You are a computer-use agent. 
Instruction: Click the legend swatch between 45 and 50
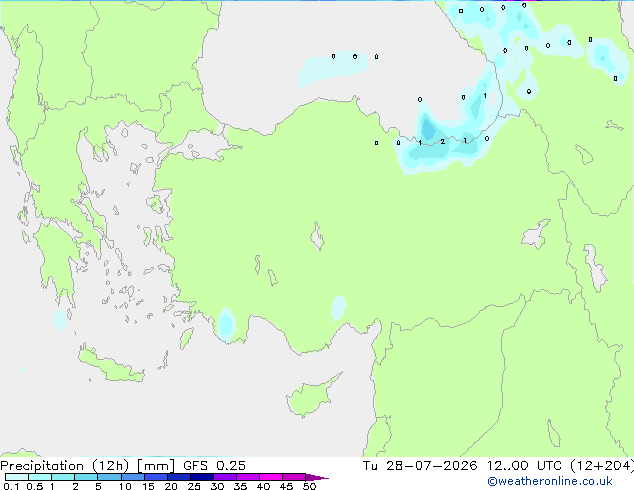pyautogui.click(x=294, y=477)
